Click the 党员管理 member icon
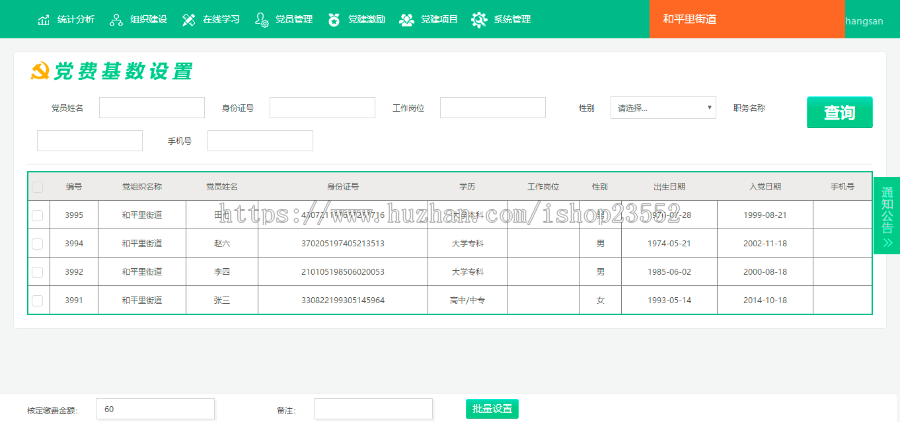The width and height of the screenshot is (900, 422). coord(261,19)
